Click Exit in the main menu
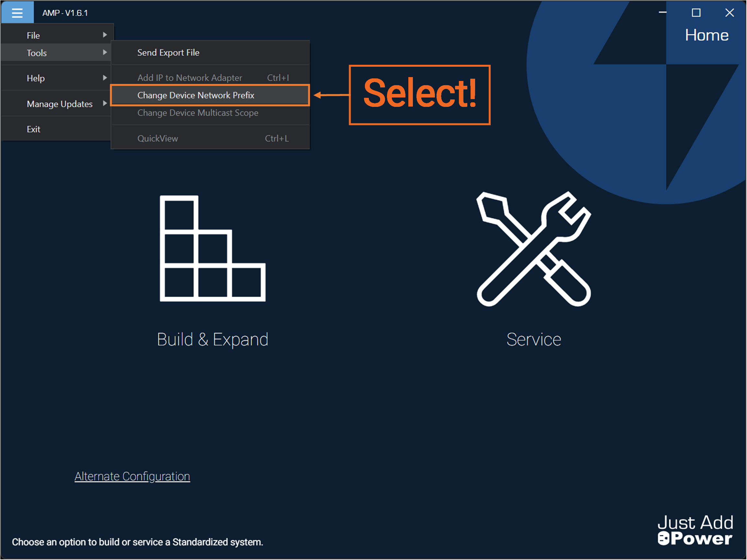 33,129
